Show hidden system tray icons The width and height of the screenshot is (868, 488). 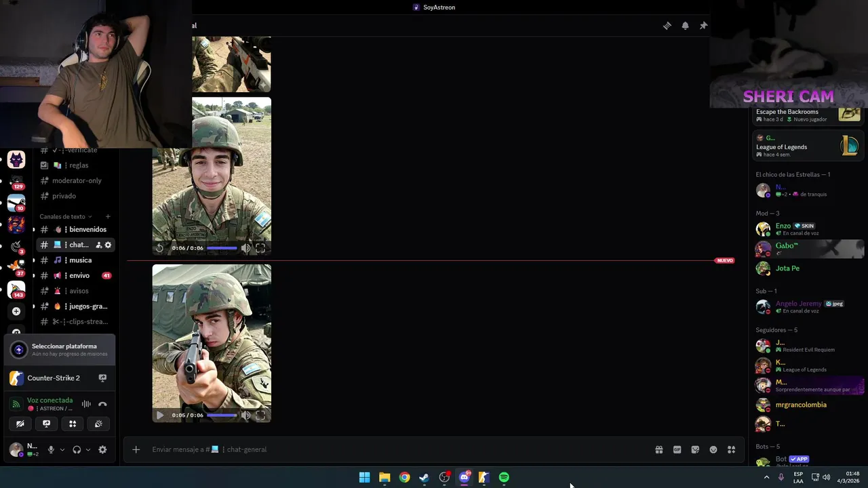[x=767, y=477]
